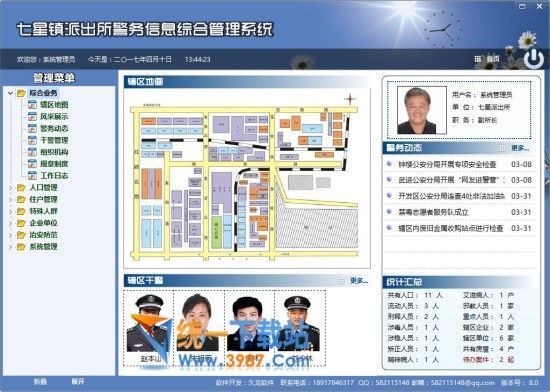550x392 pixels.
Task: Click 展开 button at bottom bar
Action: click(x=78, y=381)
